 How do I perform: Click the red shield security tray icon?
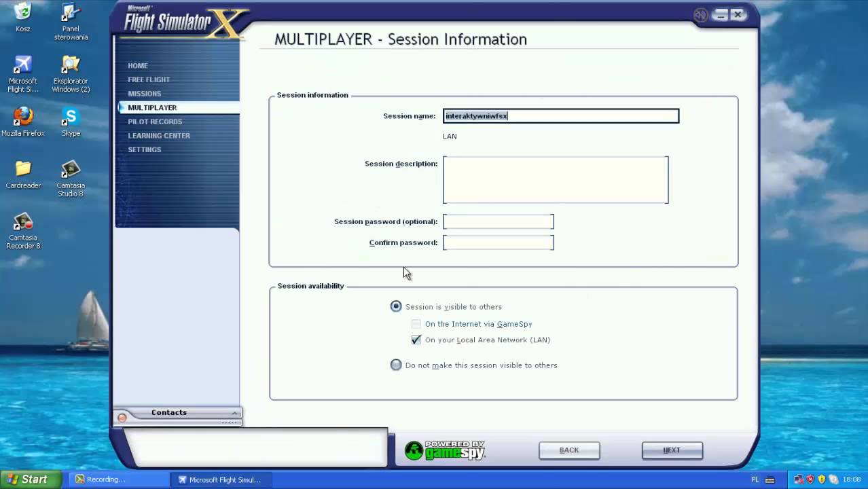click(x=810, y=479)
